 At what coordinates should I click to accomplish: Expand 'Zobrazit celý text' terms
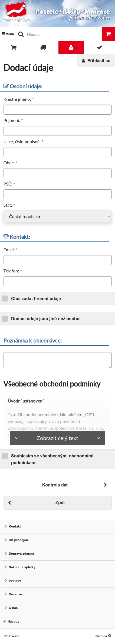point(57,438)
